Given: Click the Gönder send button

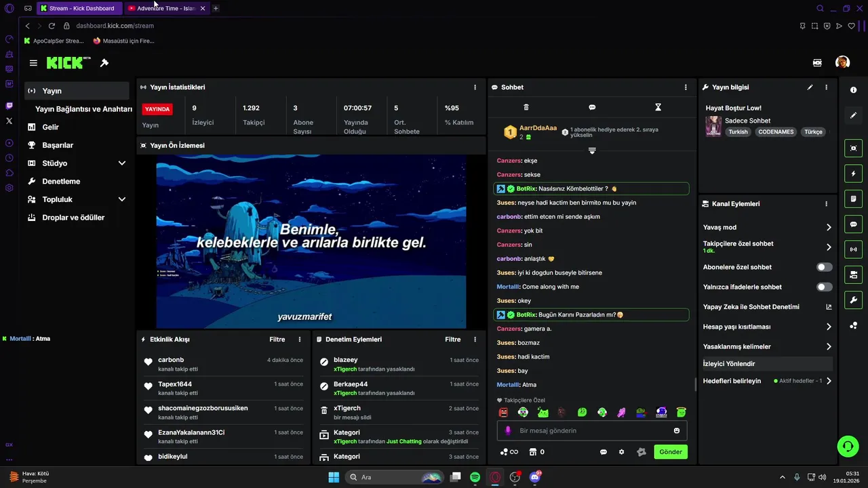Looking at the screenshot, I should [671, 452].
